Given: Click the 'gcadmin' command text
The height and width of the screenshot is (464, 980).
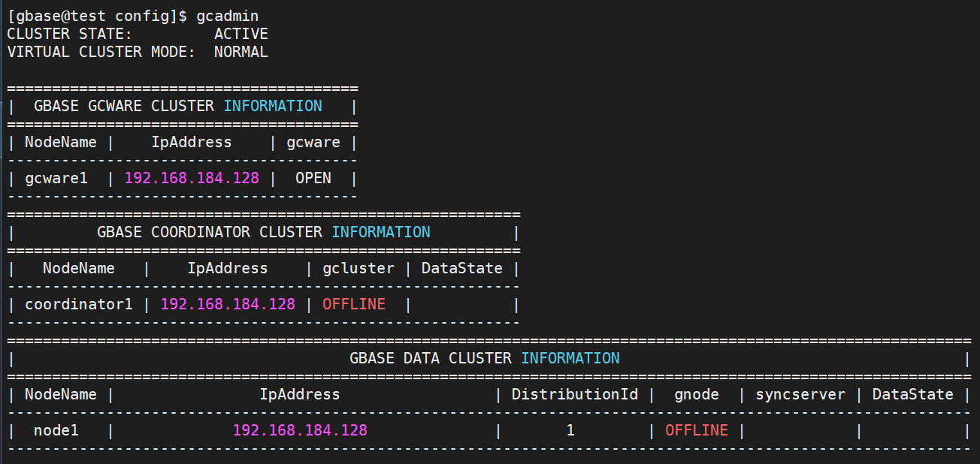Looking at the screenshot, I should 228,16.
